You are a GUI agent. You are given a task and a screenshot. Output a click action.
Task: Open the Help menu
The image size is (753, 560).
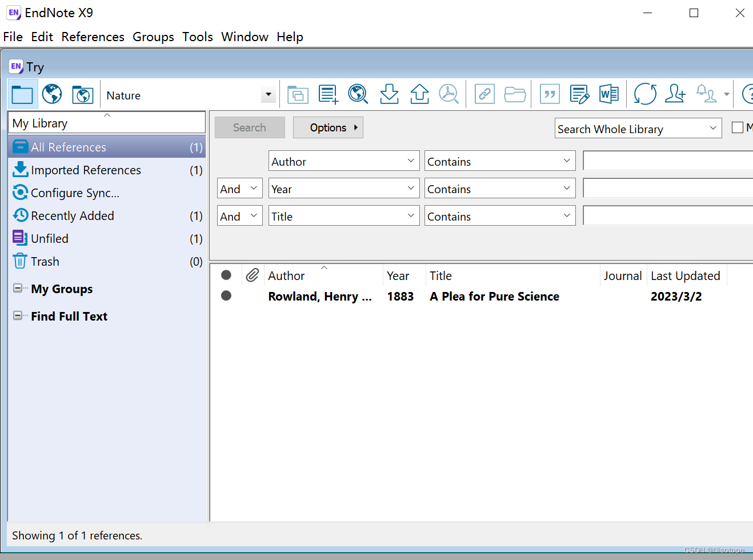click(290, 37)
